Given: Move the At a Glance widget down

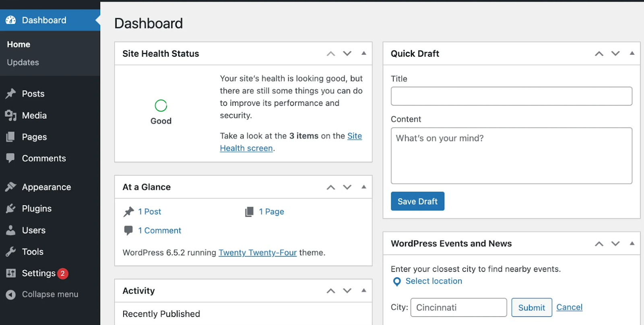Looking at the screenshot, I should [347, 187].
